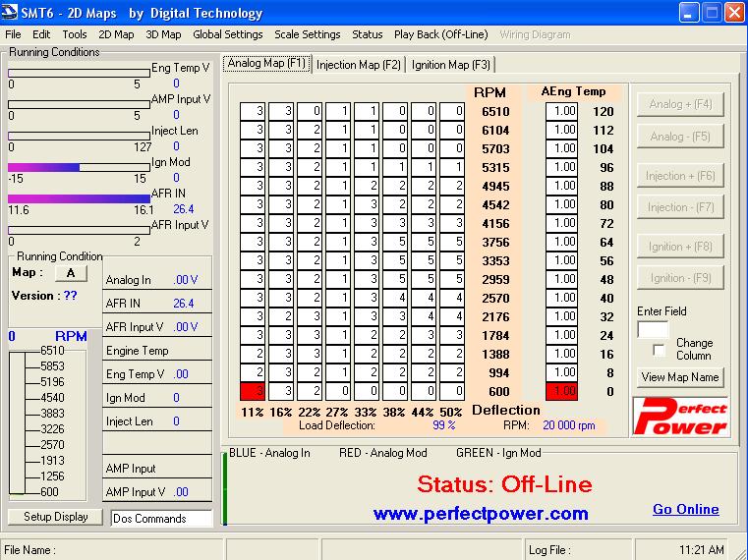Click the Ign Mod gauge bar
748x560 pixels.
tap(79, 167)
